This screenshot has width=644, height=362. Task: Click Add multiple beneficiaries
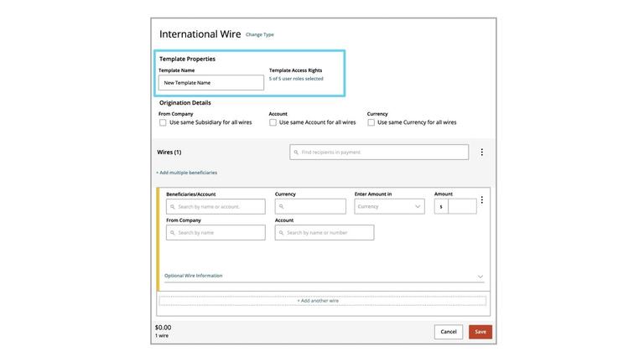[x=186, y=173]
